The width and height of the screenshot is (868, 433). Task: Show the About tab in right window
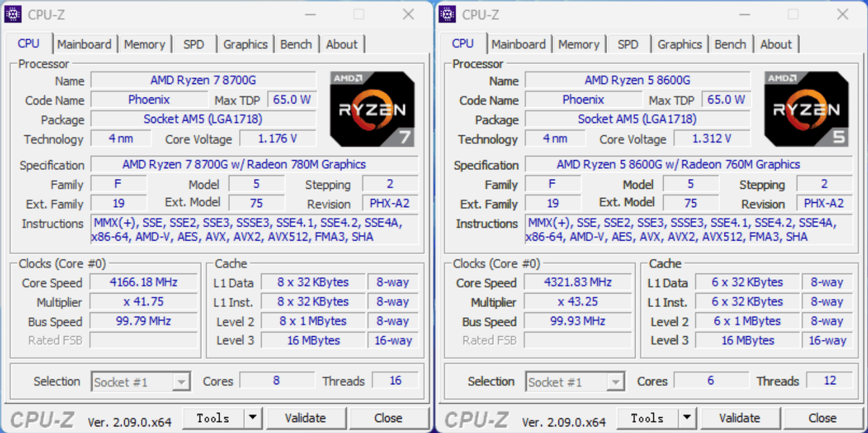775,44
